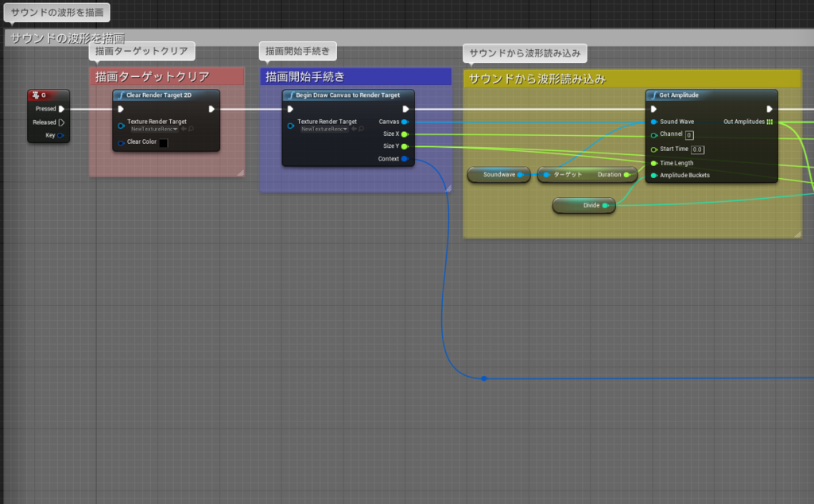814x504 pixels.
Task: Click the Start Time input pin
Action: click(654, 149)
